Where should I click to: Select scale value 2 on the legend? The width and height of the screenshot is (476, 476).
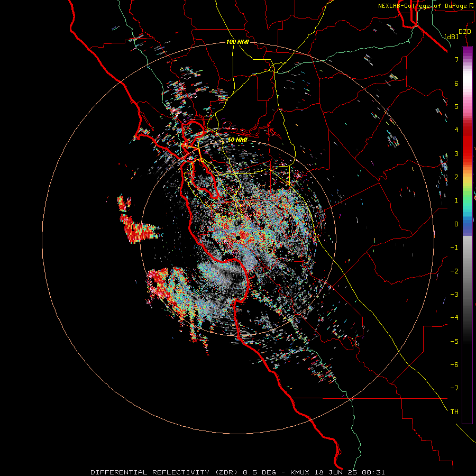[x=456, y=177]
